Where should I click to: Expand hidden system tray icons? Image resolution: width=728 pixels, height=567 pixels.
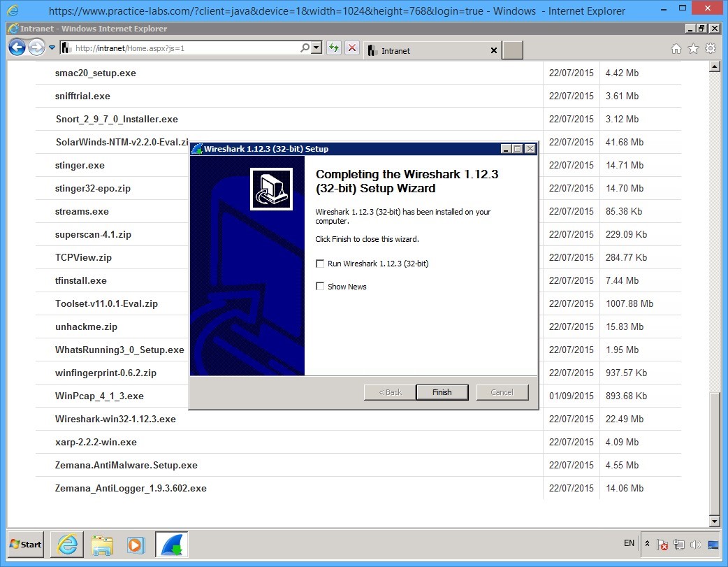click(647, 545)
